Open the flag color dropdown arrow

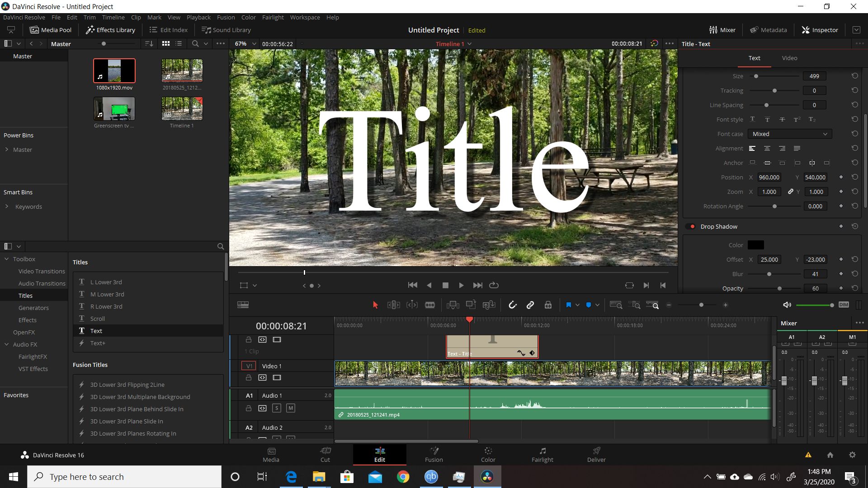577,305
